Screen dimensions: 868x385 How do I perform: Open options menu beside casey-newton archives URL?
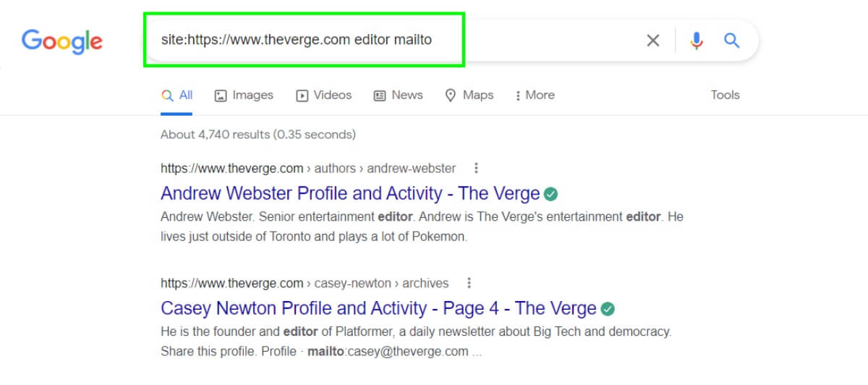(x=469, y=283)
